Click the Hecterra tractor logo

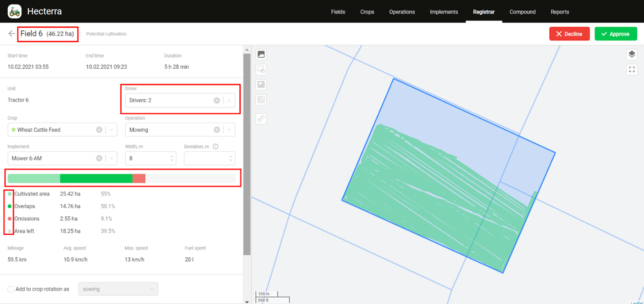pos(14,11)
